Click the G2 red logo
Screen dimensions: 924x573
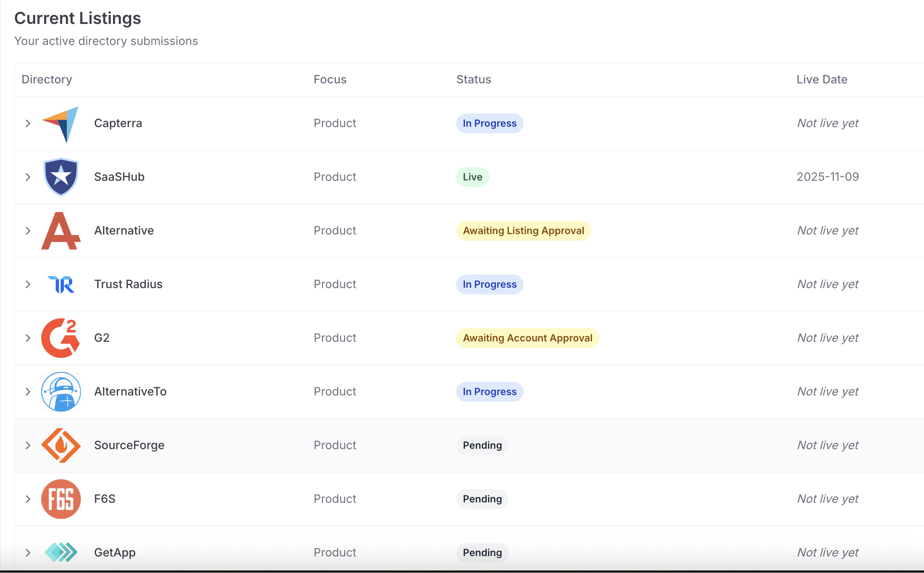click(61, 338)
